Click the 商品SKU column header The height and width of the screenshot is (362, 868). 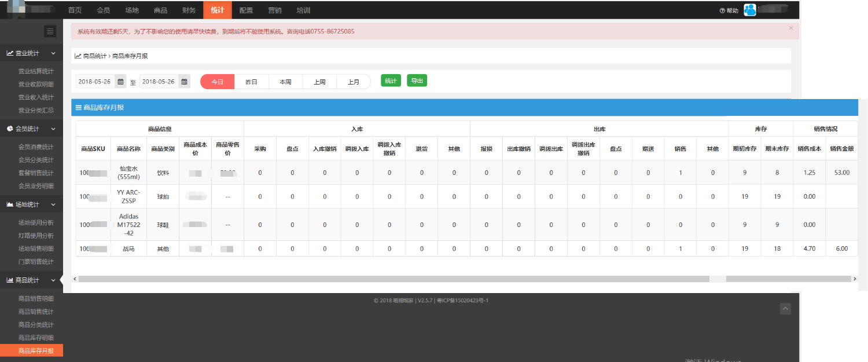coord(93,149)
